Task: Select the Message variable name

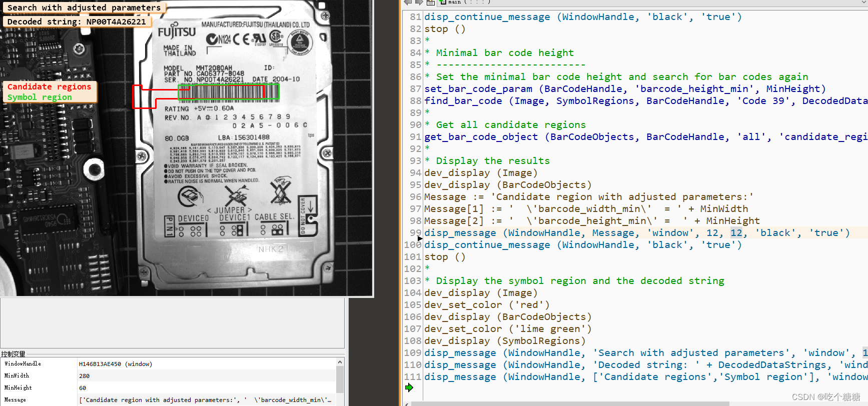Action: click(15, 400)
